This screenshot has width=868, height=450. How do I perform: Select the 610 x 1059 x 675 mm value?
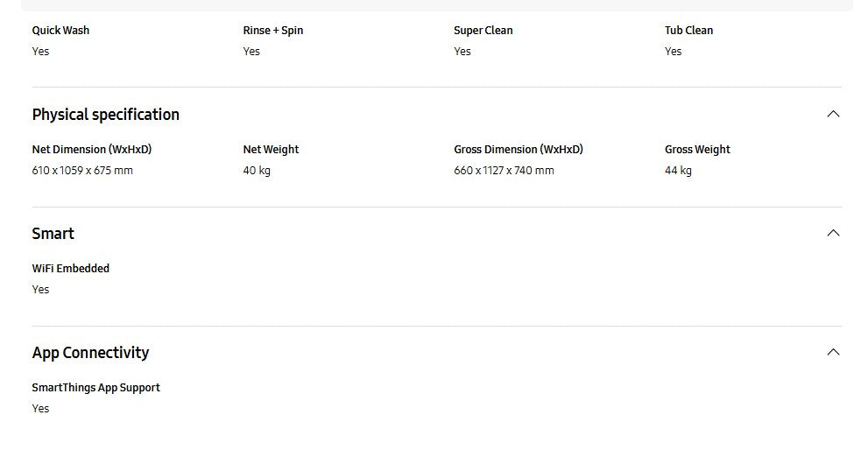[x=82, y=171]
